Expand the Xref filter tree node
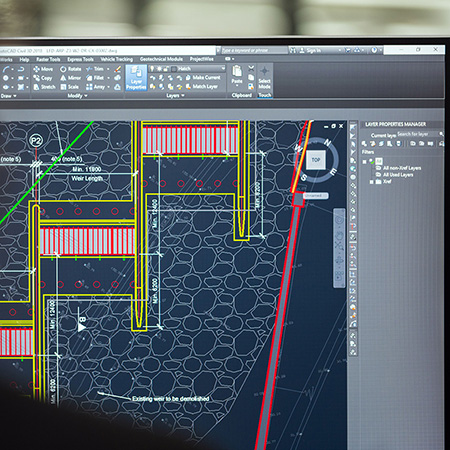The width and height of the screenshot is (450, 450). pos(371,182)
